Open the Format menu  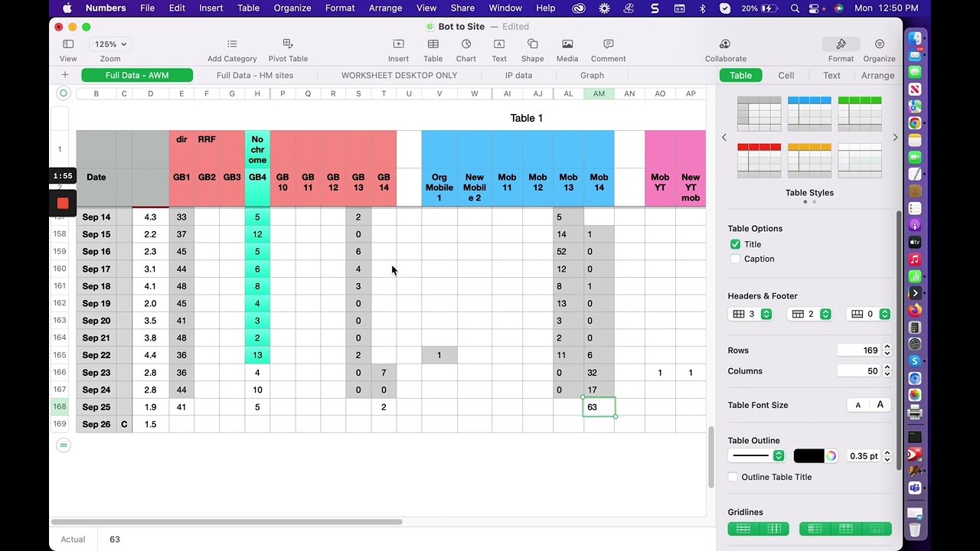click(340, 8)
